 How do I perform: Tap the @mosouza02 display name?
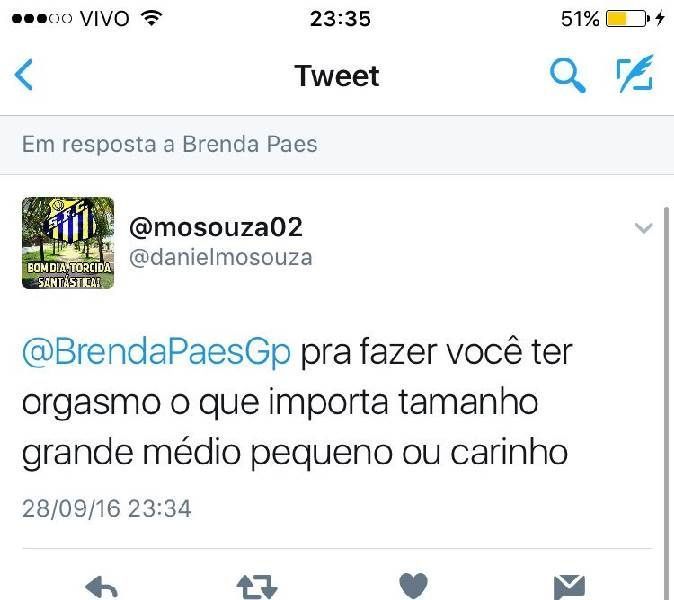click(216, 227)
